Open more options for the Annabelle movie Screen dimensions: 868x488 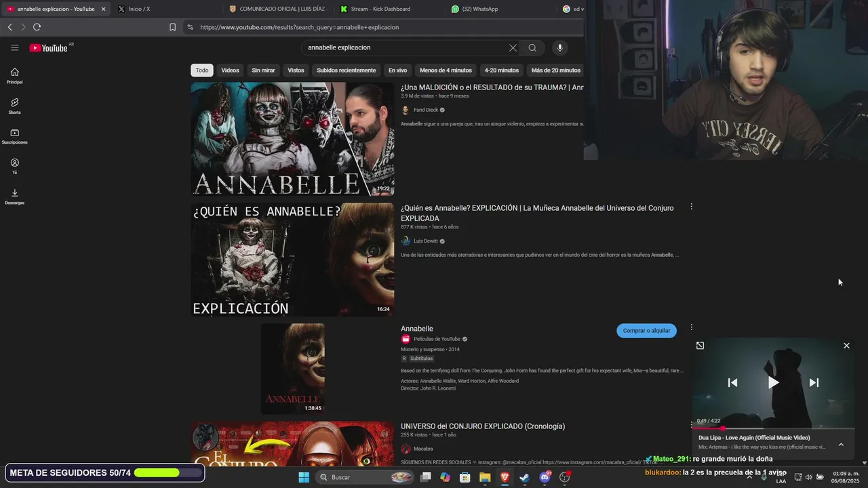pyautogui.click(x=691, y=327)
